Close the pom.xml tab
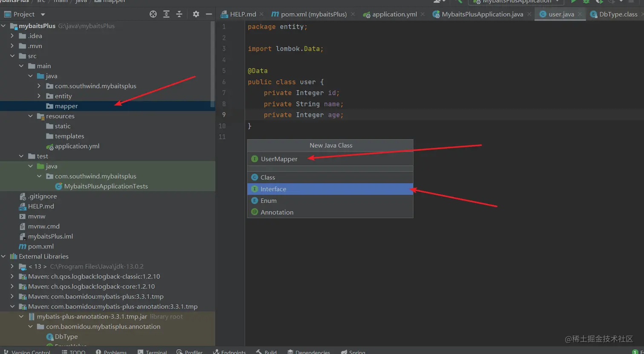The image size is (644, 354). pyautogui.click(x=353, y=14)
